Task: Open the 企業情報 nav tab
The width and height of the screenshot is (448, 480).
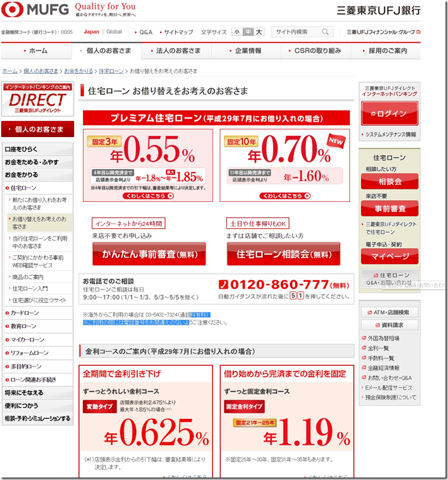Action: click(246, 51)
